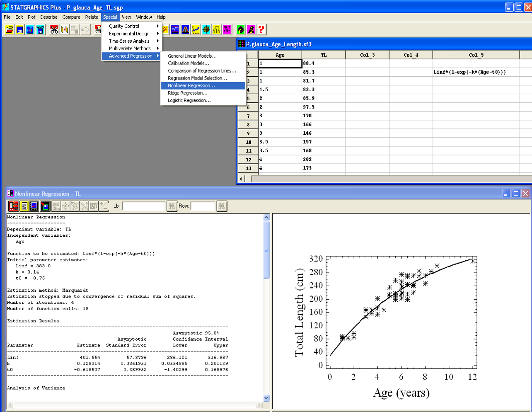The height and width of the screenshot is (412, 532).
Task: Open the green StatAdvisor arrow icon
Action: (240, 29)
